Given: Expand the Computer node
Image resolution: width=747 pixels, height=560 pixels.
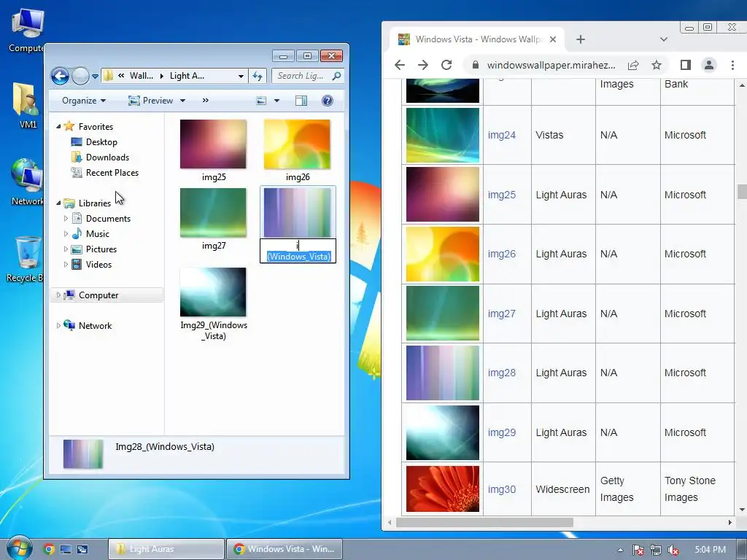Looking at the screenshot, I should tap(58, 295).
